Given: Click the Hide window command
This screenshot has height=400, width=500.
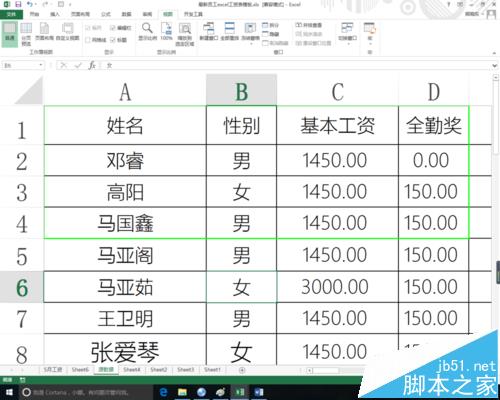Looking at the screenshot, I should pos(271,34).
